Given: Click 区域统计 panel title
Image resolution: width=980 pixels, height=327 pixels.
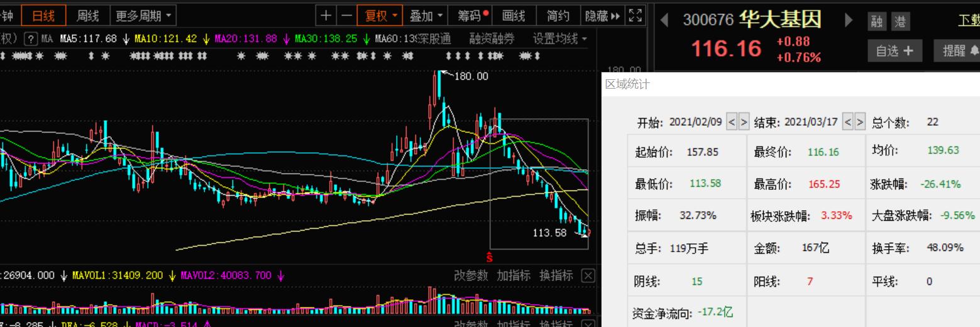Looking at the screenshot, I should click(627, 84).
